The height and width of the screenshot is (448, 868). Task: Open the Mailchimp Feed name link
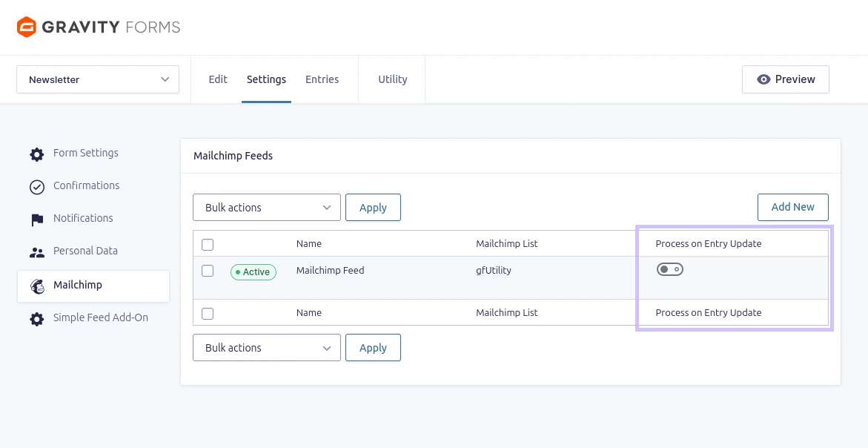click(330, 271)
